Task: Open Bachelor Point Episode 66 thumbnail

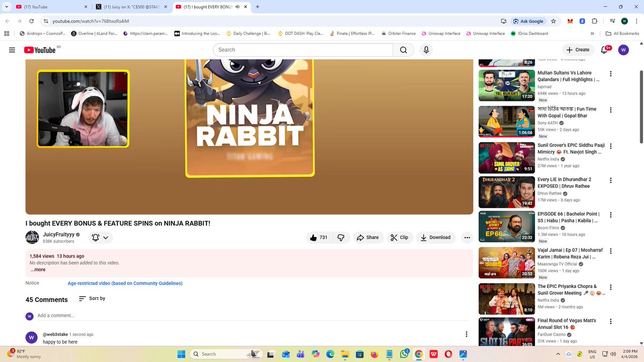Action: (x=506, y=226)
